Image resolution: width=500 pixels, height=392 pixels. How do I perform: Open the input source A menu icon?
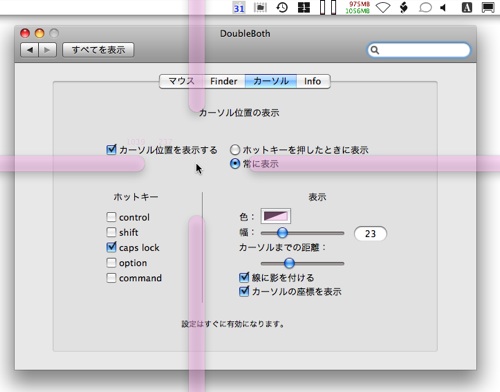467,7
